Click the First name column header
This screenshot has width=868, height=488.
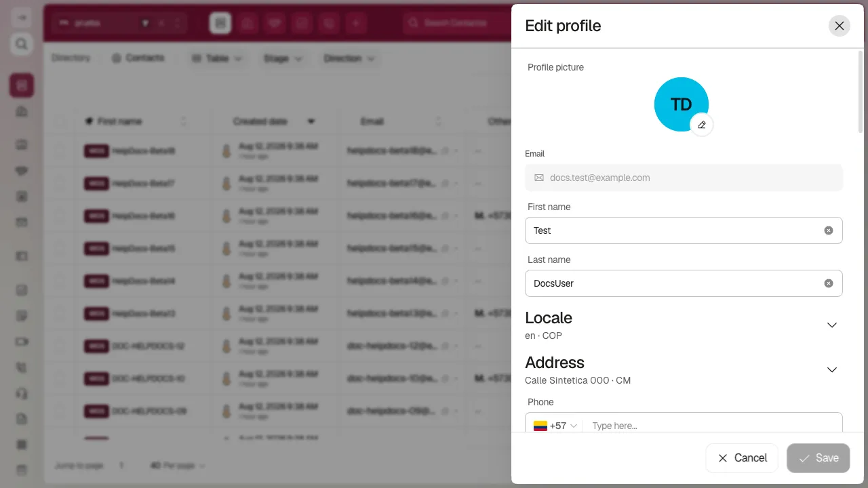119,121
